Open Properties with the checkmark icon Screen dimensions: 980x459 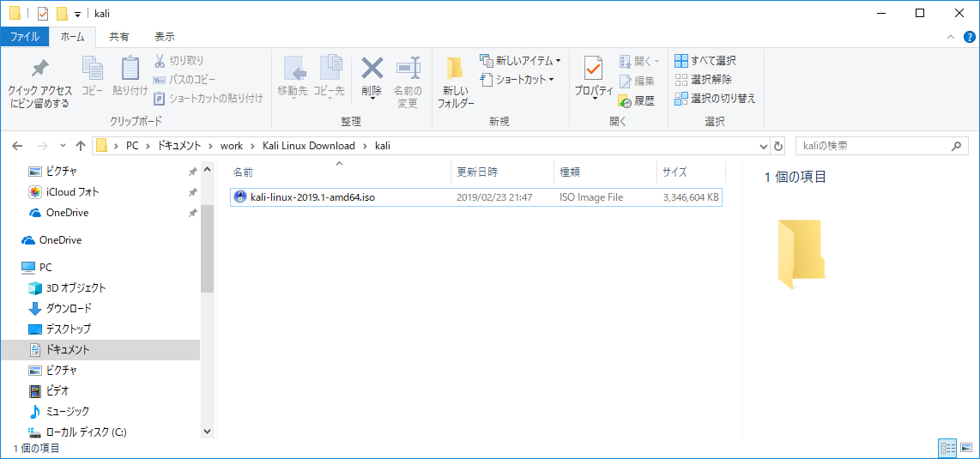pyautogui.click(x=593, y=68)
